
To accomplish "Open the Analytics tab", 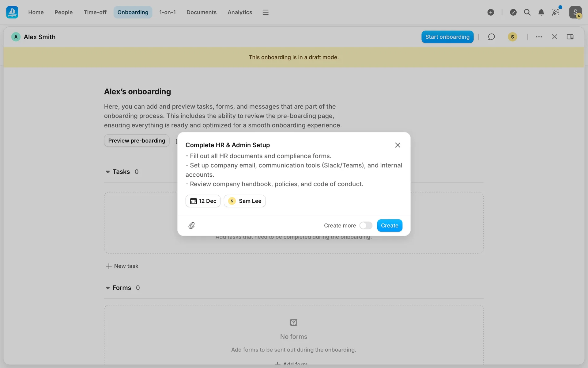I will pyautogui.click(x=239, y=12).
